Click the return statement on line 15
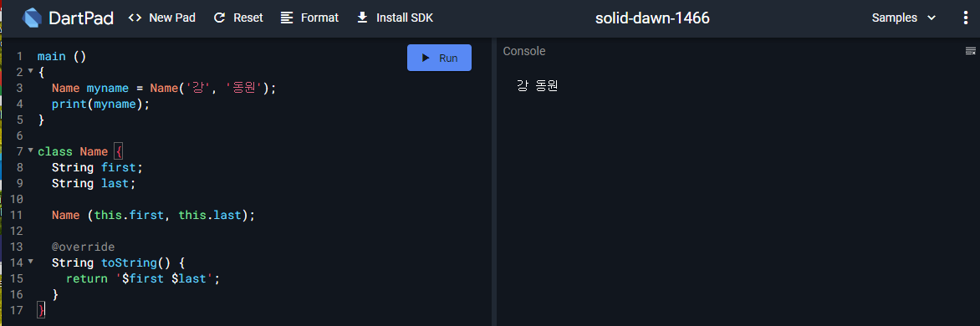Viewport: 980px width, 326px height. pyautogui.click(x=143, y=278)
